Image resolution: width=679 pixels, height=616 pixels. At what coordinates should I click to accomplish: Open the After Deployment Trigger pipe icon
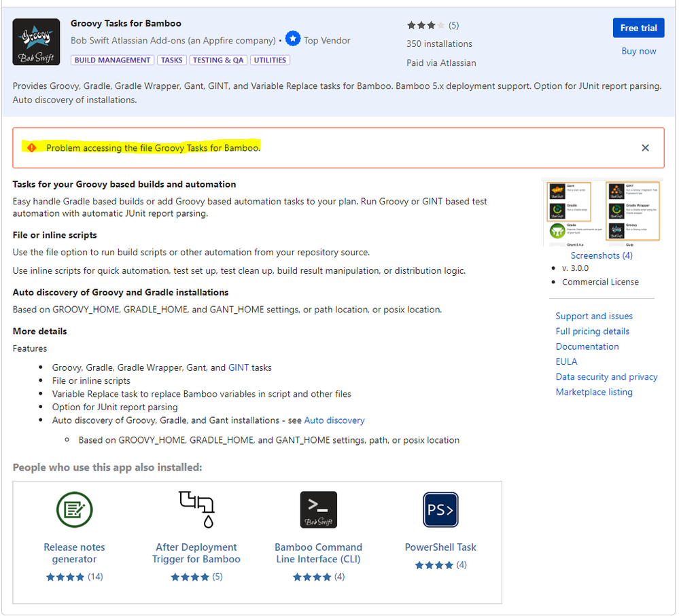pyautogui.click(x=196, y=509)
